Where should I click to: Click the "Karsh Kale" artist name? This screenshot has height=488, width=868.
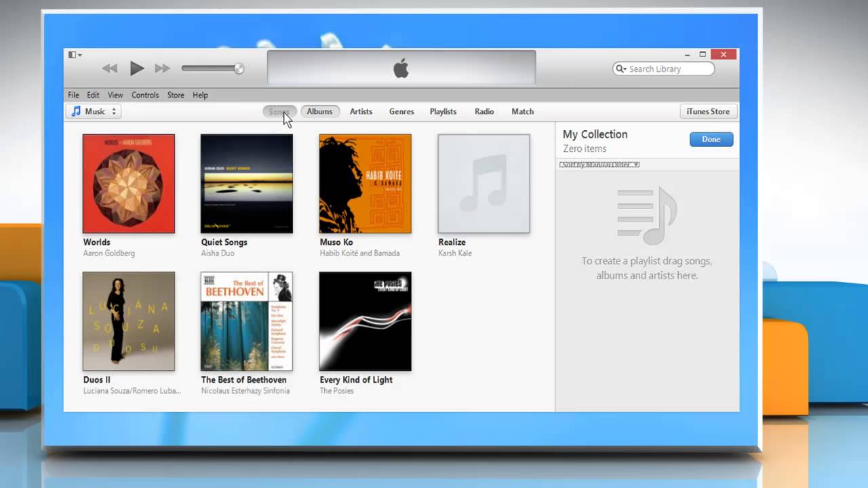tap(455, 253)
